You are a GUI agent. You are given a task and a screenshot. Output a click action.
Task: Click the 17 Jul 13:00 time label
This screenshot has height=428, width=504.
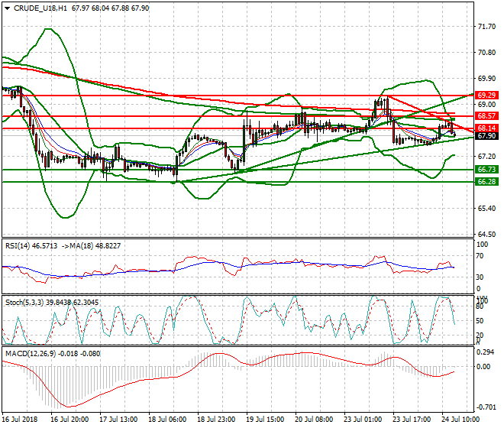pos(118,420)
